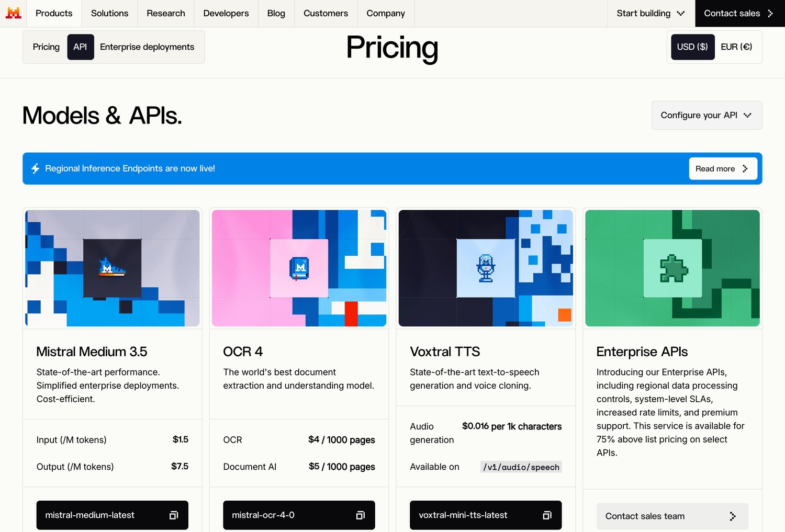Image resolution: width=785 pixels, height=532 pixels.
Task: Click the voxtral-mini-tts-latest button
Action: [486, 515]
